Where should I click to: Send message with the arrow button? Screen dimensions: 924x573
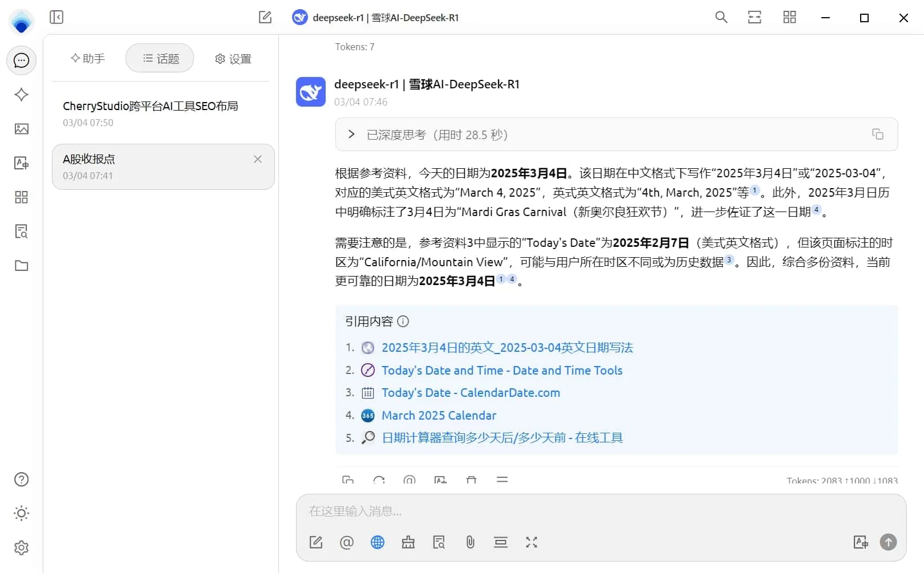pyautogui.click(x=888, y=542)
